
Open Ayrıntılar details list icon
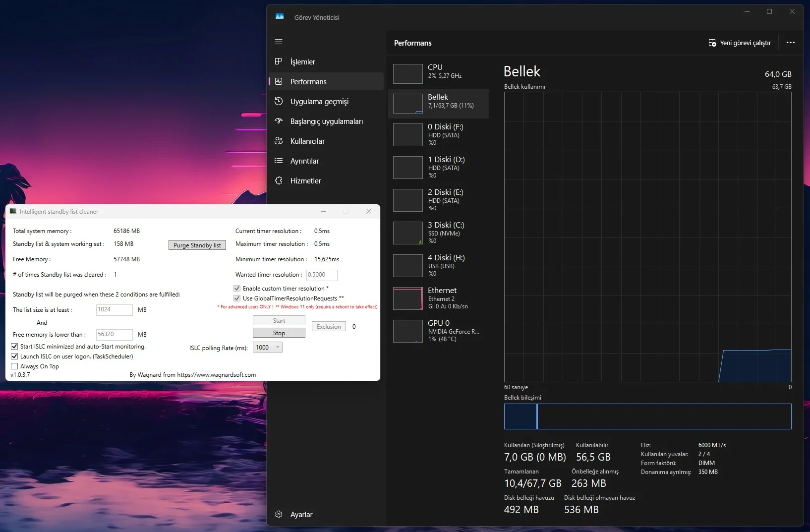[279, 161]
